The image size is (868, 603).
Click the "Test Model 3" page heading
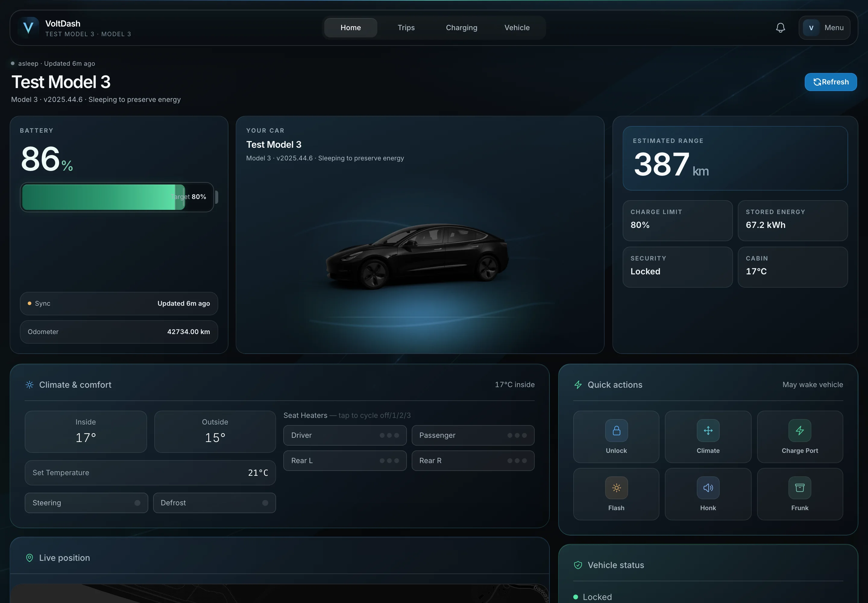pyautogui.click(x=61, y=82)
